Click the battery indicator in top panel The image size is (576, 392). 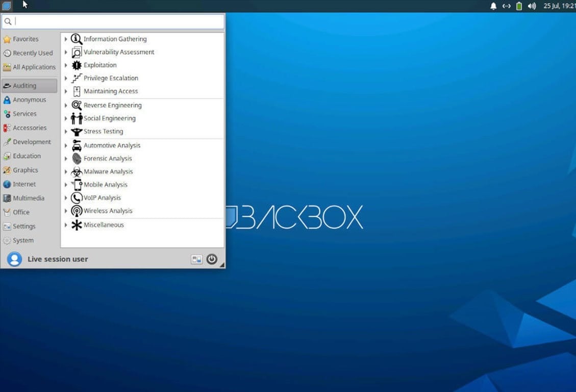(x=519, y=6)
